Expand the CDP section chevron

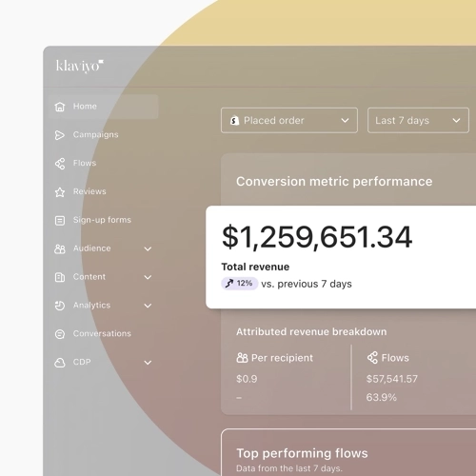148,363
